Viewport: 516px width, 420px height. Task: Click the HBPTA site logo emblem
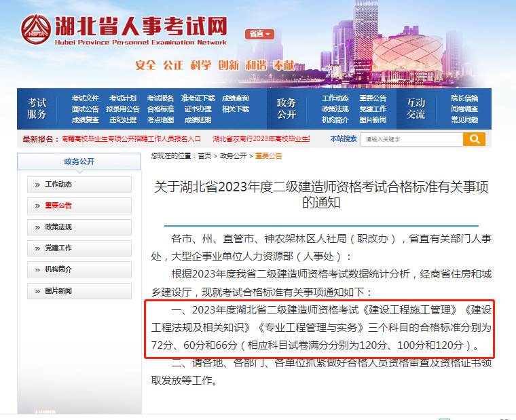pos(36,30)
